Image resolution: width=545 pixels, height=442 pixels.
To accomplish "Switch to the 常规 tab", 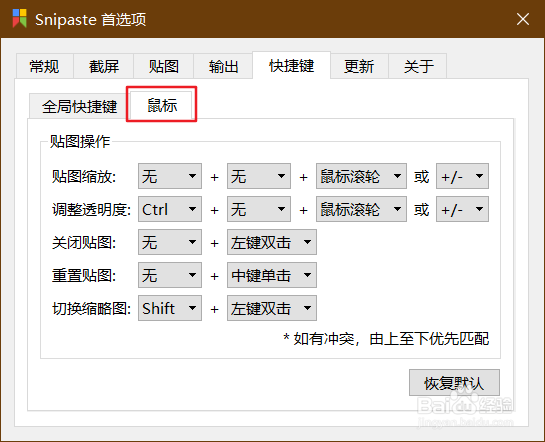I will (44, 66).
